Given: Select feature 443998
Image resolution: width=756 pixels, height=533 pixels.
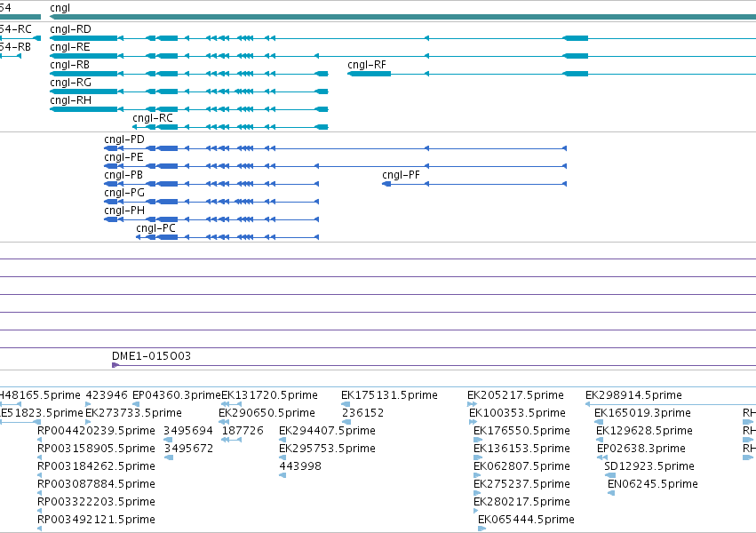Looking at the screenshot, I should [x=300, y=466].
